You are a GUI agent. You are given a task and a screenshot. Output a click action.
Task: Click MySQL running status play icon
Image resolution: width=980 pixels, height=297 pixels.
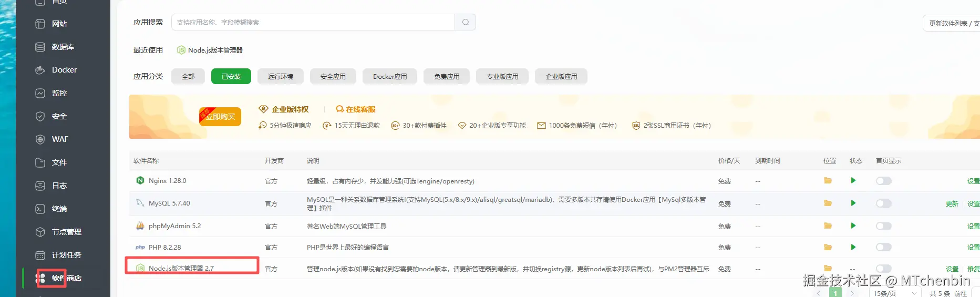click(853, 203)
